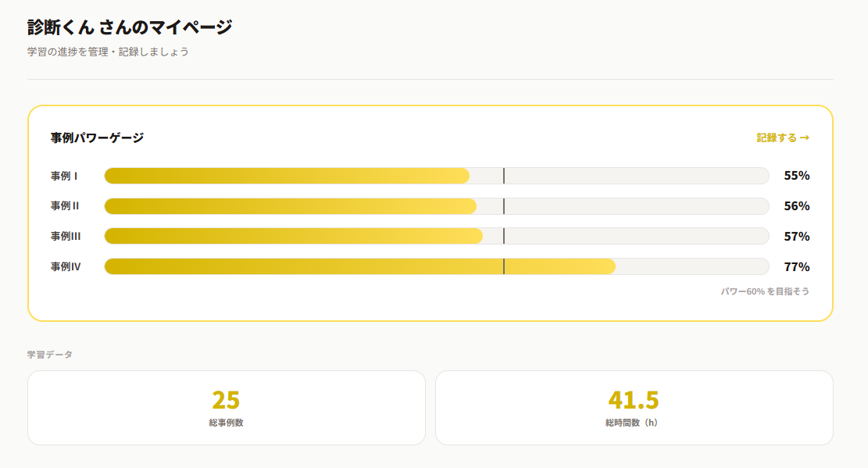
Task: Click the 77% value label
Action: pos(797,267)
